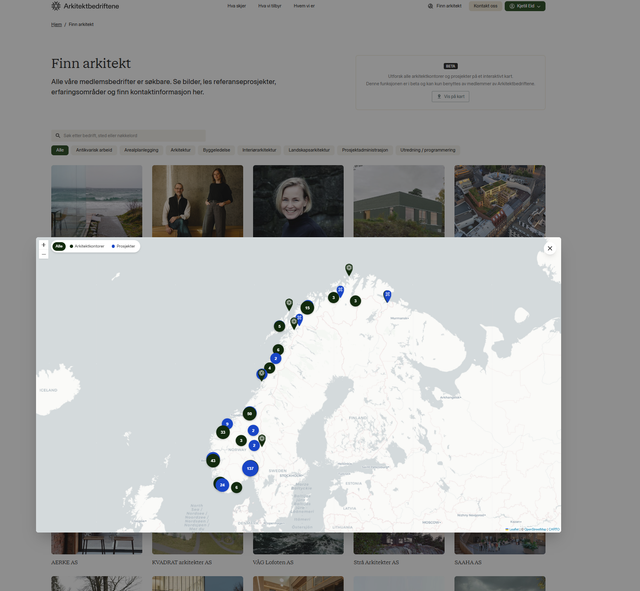Click the Kontakt oss button

(x=485, y=6)
